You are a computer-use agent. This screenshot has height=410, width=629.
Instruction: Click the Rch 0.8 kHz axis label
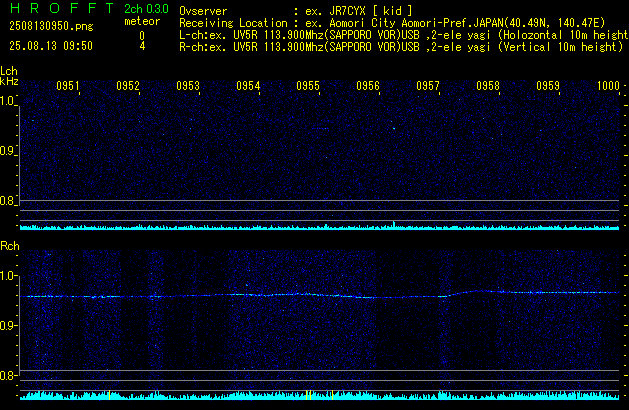point(7,375)
